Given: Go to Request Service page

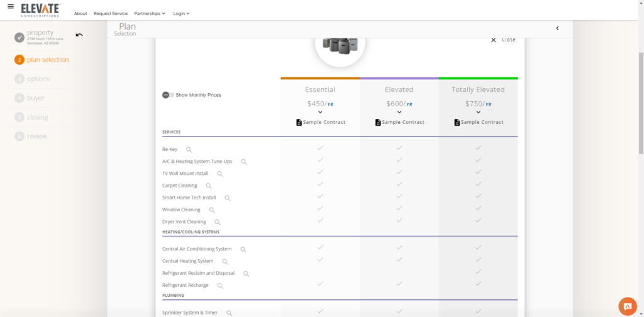Looking at the screenshot, I should pos(111,13).
